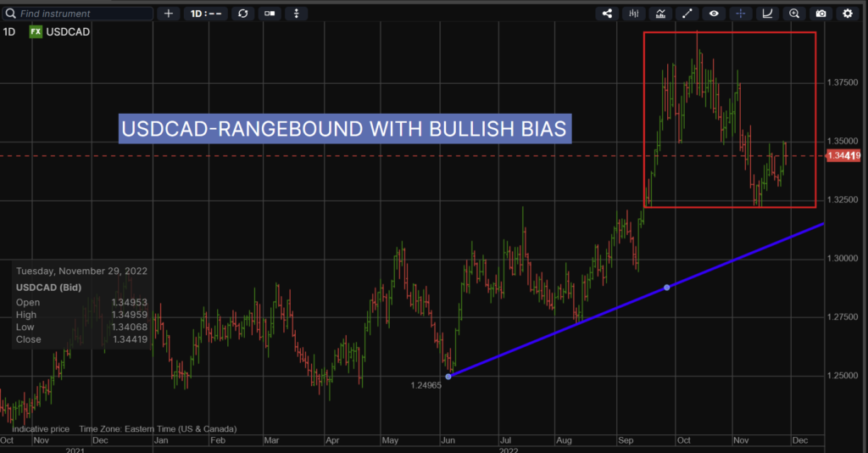Image resolution: width=868 pixels, height=453 pixels.
Task: Click the refresh chart button
Action: [243, 14]
